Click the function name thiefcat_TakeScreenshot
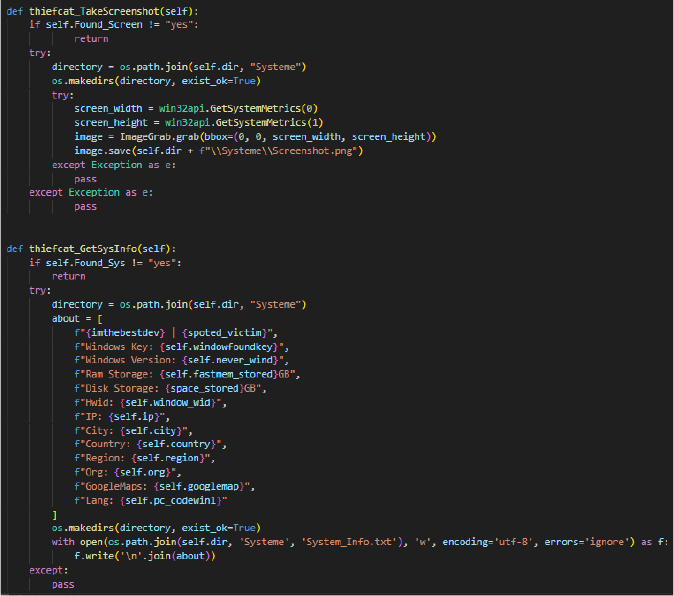The image size is (674, 596). click(95, 11)
